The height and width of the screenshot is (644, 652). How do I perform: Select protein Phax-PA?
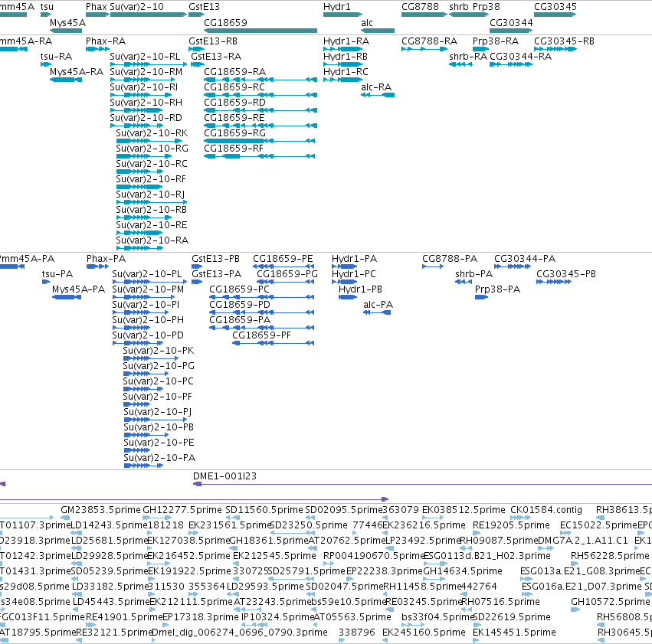[106, 259]
